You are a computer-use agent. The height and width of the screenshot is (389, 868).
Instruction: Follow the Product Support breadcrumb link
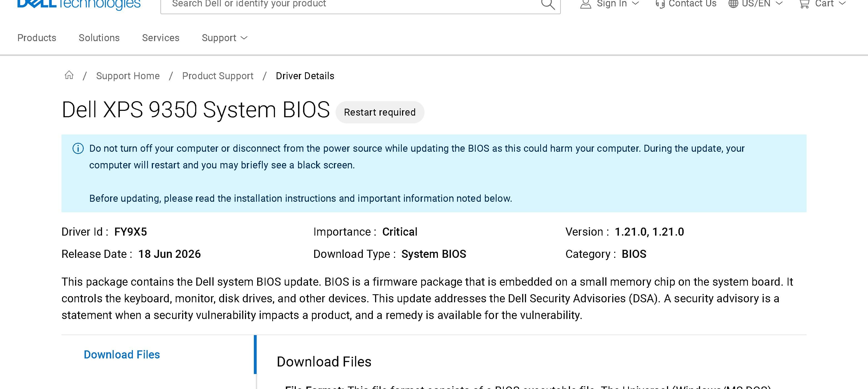(x=218, y=76)
